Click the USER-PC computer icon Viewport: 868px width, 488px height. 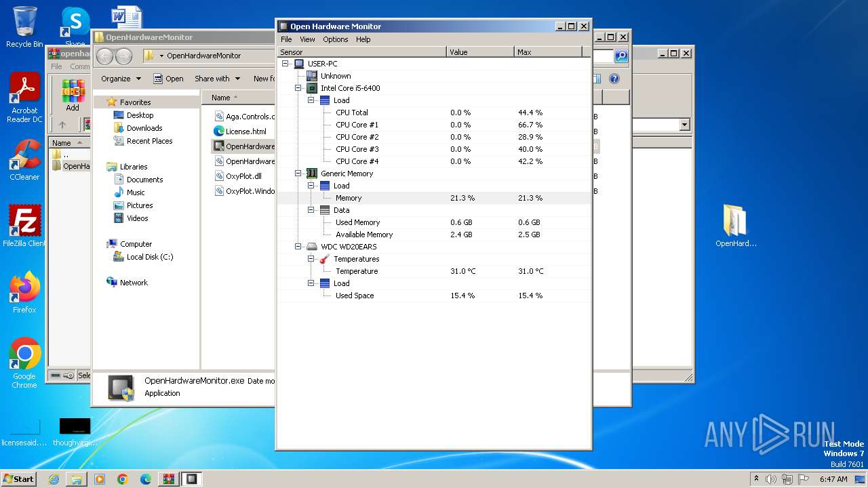coord(299,64)
